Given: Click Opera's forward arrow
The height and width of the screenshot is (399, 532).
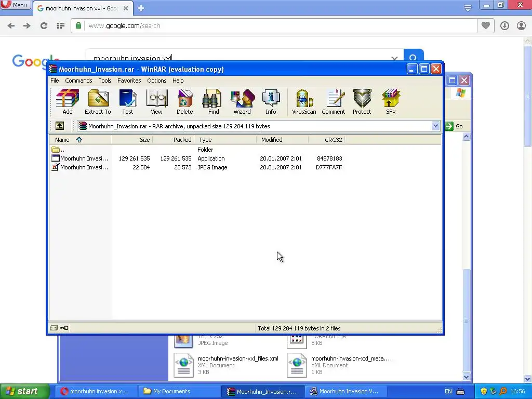Looking at the screenshot, I should point(27,26).
